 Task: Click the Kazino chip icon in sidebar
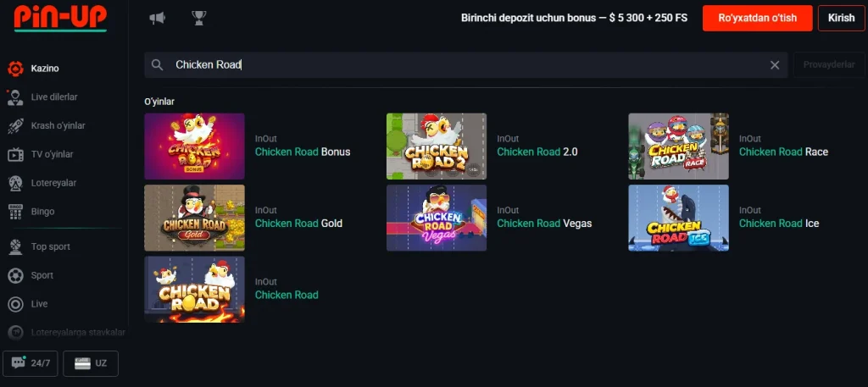[15, 69]
